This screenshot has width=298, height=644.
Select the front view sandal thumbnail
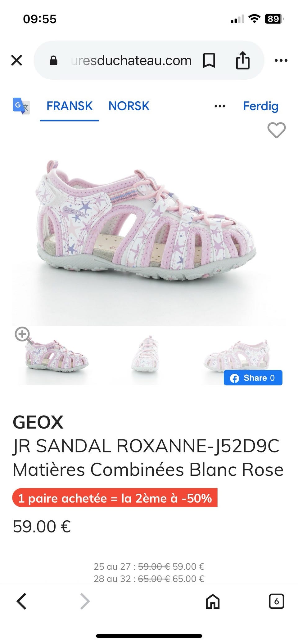(145, 353)
